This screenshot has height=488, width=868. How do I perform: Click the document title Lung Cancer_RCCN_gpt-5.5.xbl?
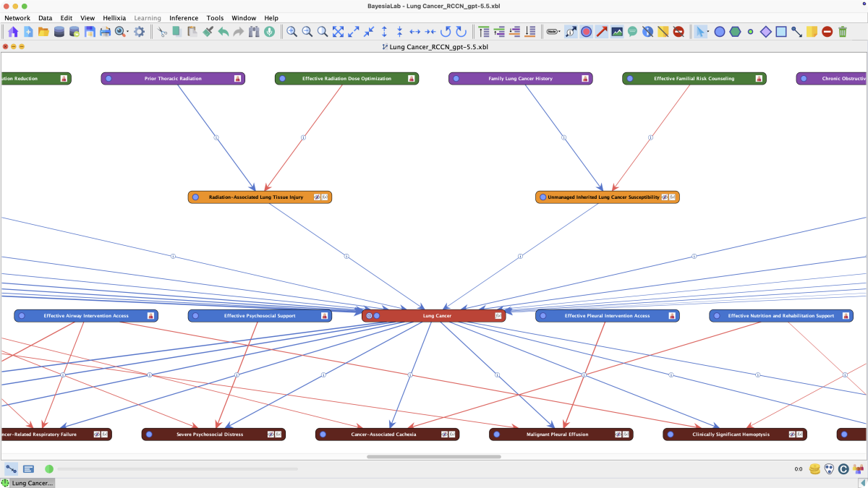click(439, 46)
